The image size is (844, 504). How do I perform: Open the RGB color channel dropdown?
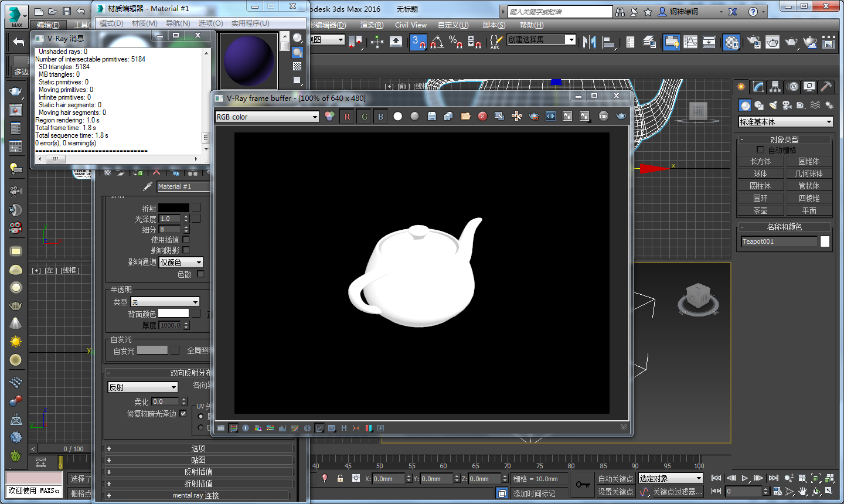pyautogui.click(x=267, y=117)
